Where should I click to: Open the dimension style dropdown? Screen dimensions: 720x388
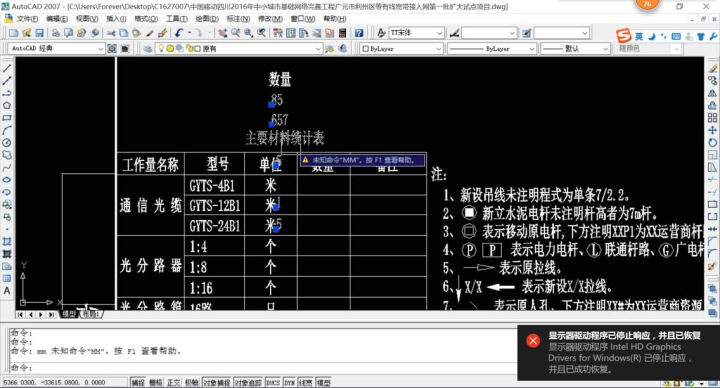pos(489,33)
